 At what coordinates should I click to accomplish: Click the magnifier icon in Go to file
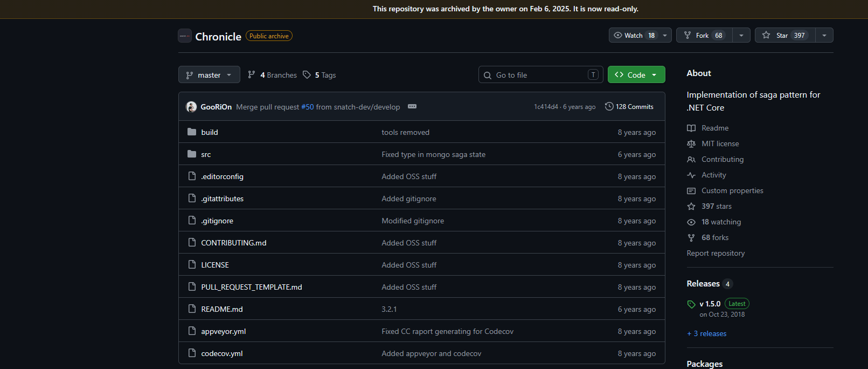point(488,75)
